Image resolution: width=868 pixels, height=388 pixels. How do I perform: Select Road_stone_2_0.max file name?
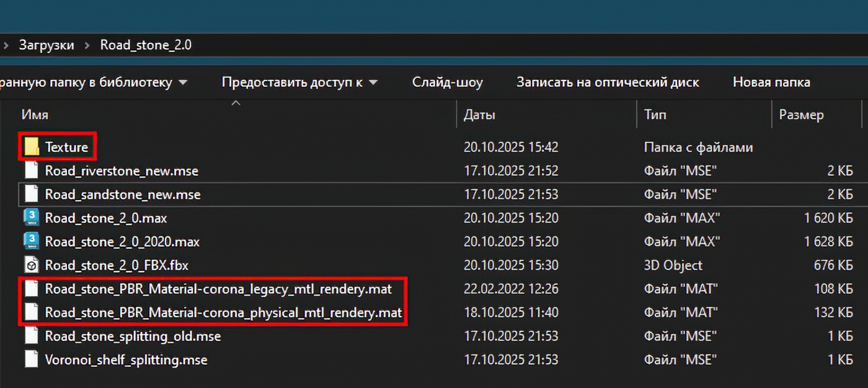(106, 218)
